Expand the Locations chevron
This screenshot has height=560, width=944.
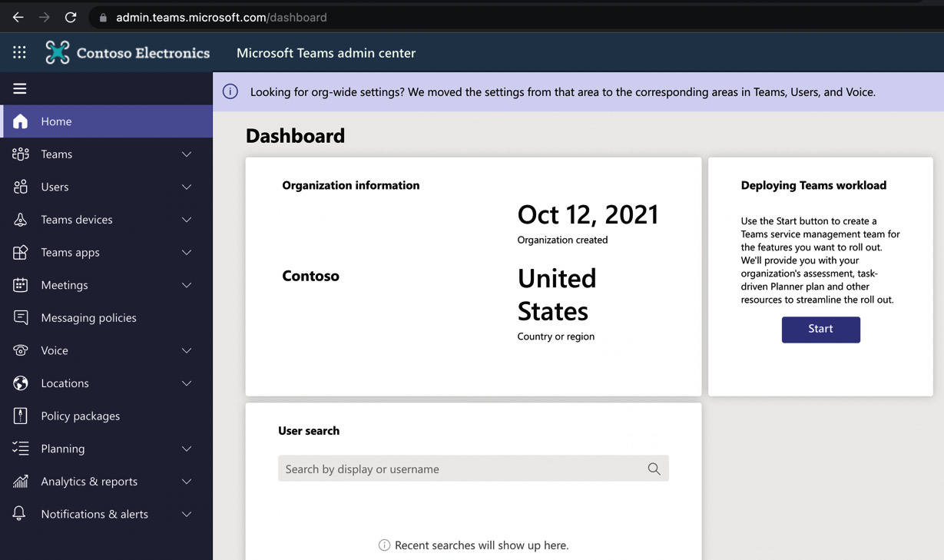tap(187, 383)
